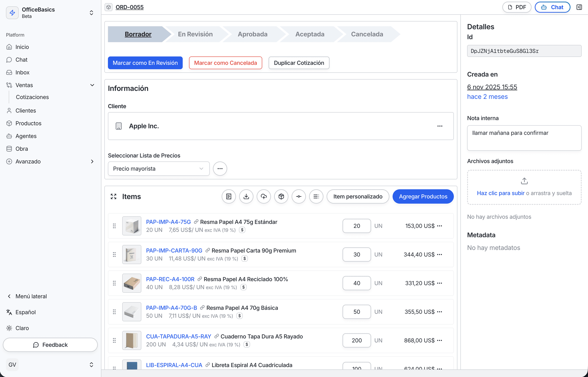Go to Inbox from the sidebar
The height and width of the screenshot is (377, 588).
22,72
